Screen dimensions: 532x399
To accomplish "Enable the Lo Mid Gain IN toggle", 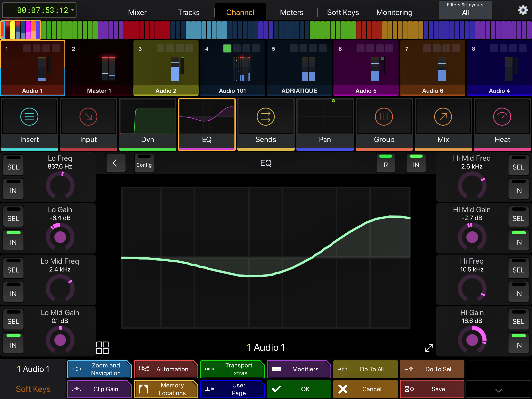I will coord(13,343).
